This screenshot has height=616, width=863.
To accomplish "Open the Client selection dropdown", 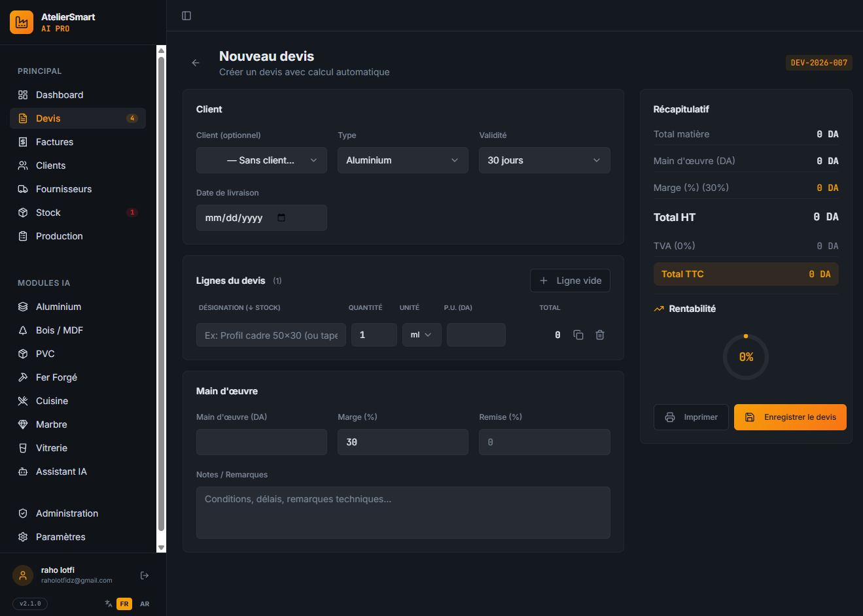I will pos(261,160).
